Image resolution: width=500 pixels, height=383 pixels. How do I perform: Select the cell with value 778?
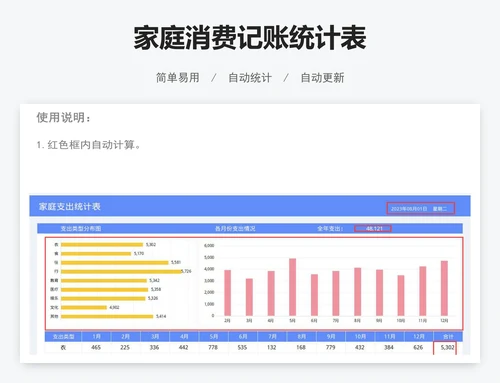[213, 347]
